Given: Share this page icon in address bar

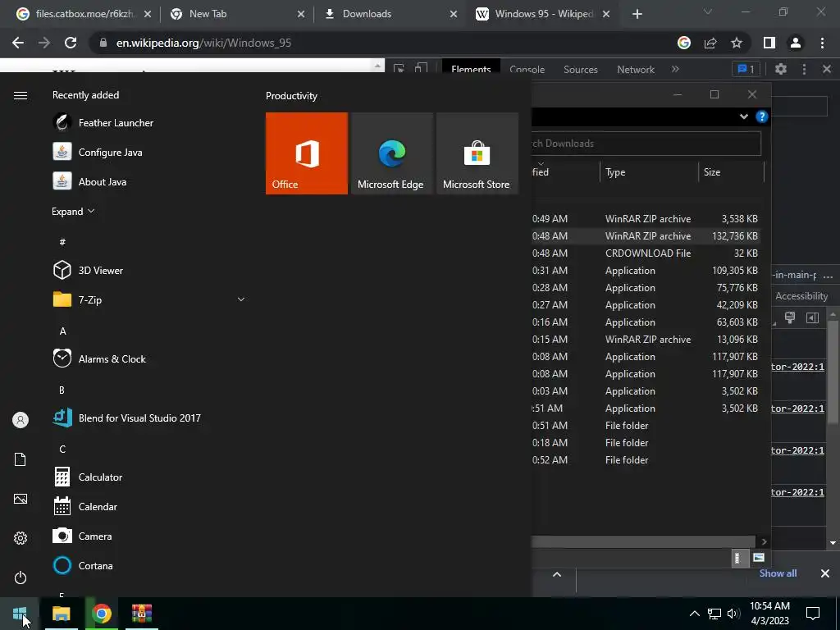Looking at the screenshot, I should pyautogui.click(x=710, y=43).
